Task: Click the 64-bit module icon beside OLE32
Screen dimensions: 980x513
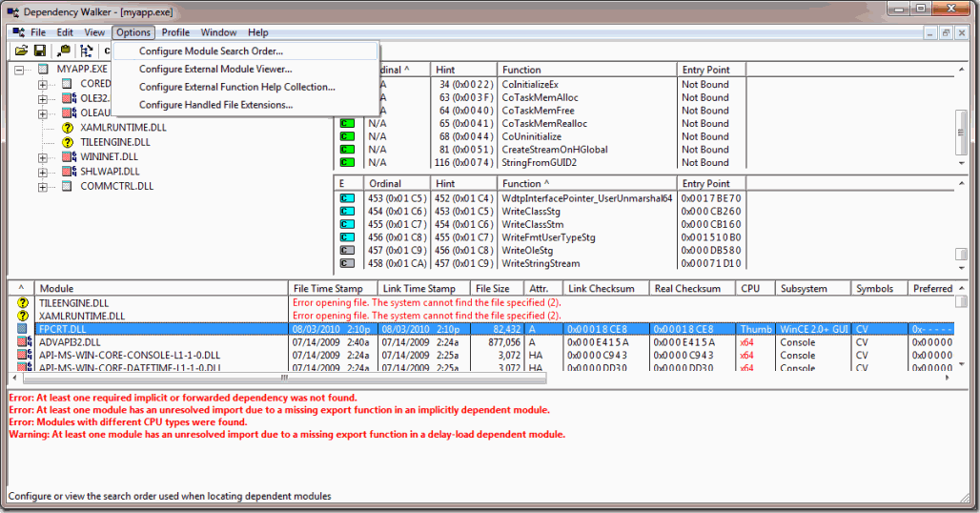Action: (x=69, y=98)
